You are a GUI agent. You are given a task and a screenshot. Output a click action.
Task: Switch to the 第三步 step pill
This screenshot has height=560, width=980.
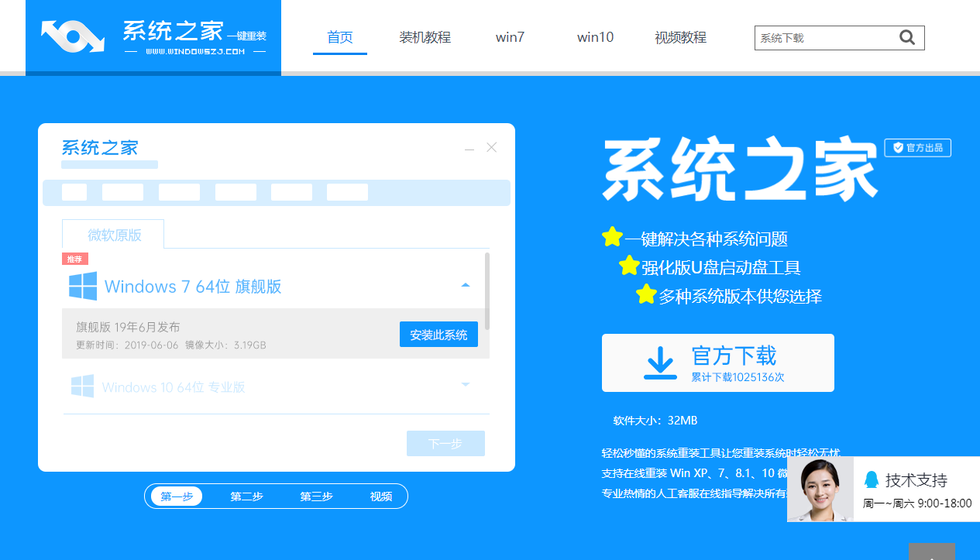click(x=316, y=496)
